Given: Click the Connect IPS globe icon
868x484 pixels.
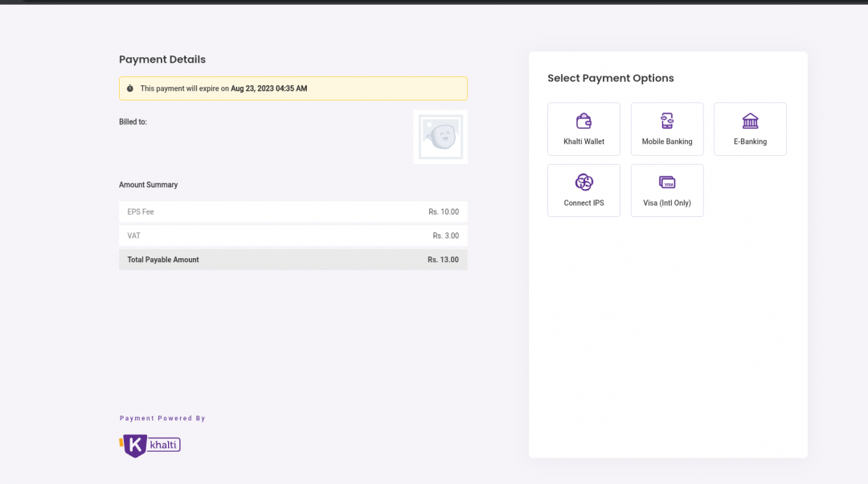Looking at the screenshot, I should pos(583,183).
